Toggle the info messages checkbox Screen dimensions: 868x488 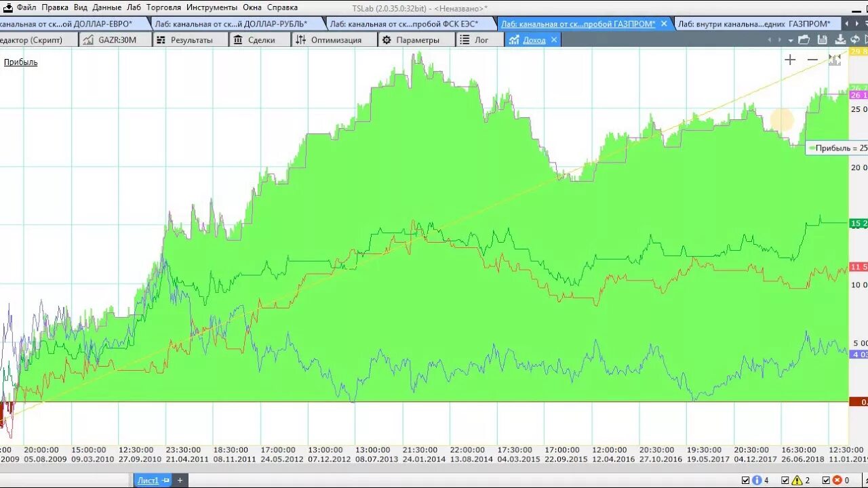pos(746,481)
